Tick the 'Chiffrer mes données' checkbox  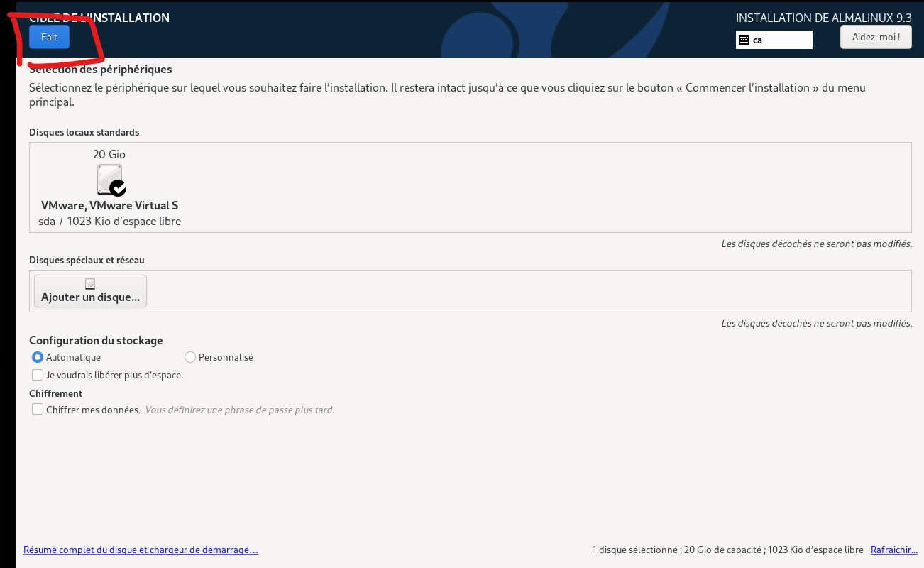click(x=38, y=409)
